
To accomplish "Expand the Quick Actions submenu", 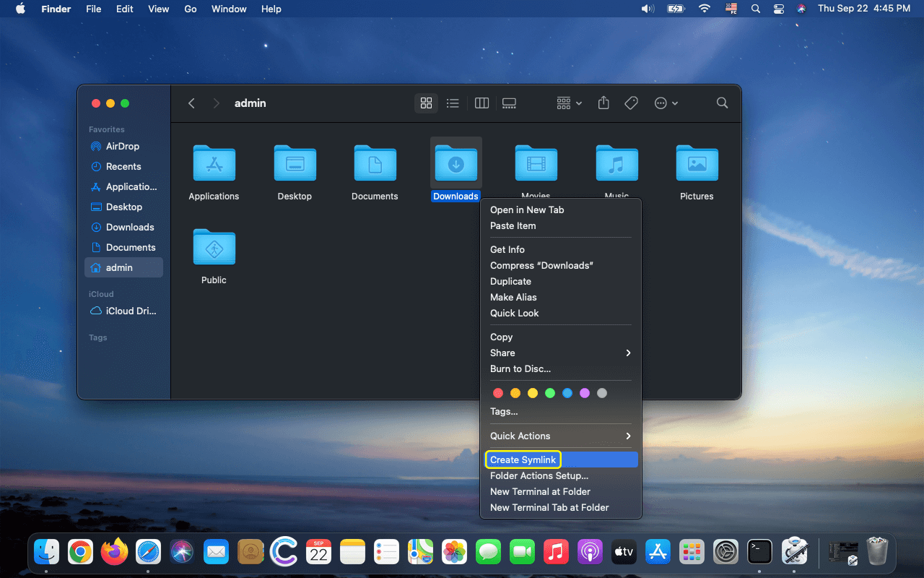I will point(559,436).
